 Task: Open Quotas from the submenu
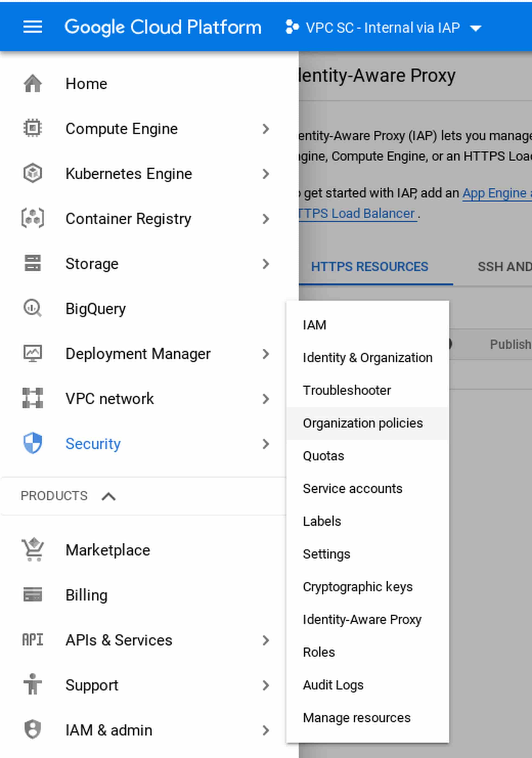[367, 456]
